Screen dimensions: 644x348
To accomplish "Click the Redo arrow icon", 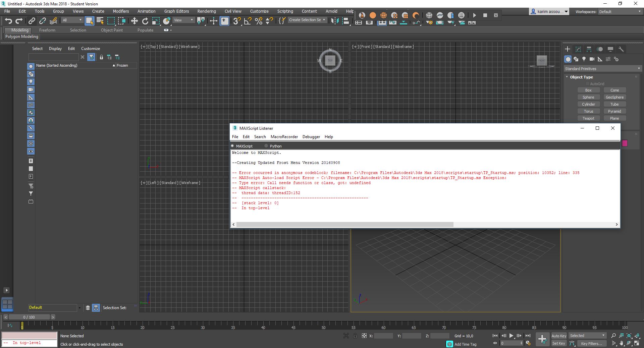I will click(x=19, y=21).
